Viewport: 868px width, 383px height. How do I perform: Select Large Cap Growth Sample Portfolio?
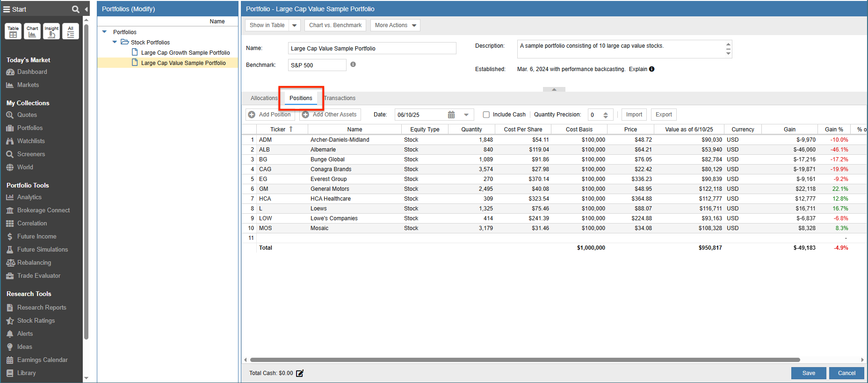point(185,53)
